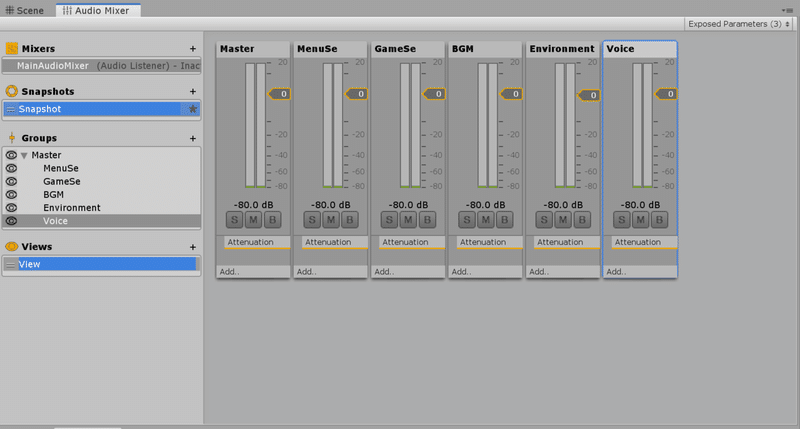Screen dimensions: 800x429
Task: Add a new mixer with plus icon
Action: click(193, 49)
